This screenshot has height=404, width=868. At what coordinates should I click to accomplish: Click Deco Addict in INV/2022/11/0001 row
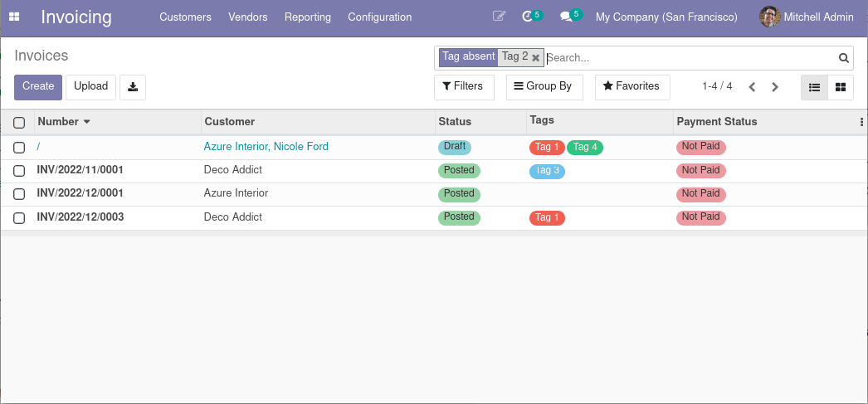click(233, 170)
